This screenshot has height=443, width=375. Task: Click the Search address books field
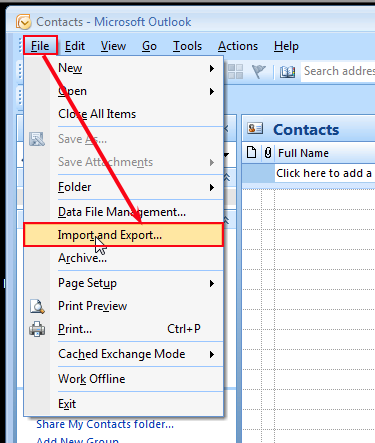point(338,71)
